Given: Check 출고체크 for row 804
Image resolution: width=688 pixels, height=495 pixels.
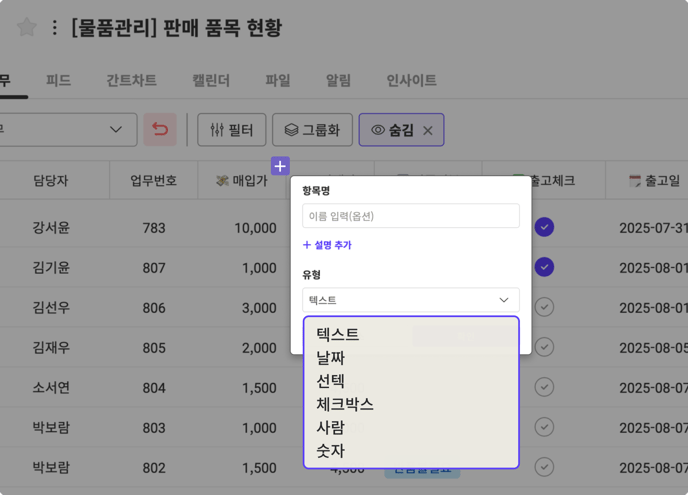Looking at the screenshot, I should (544, 387).
